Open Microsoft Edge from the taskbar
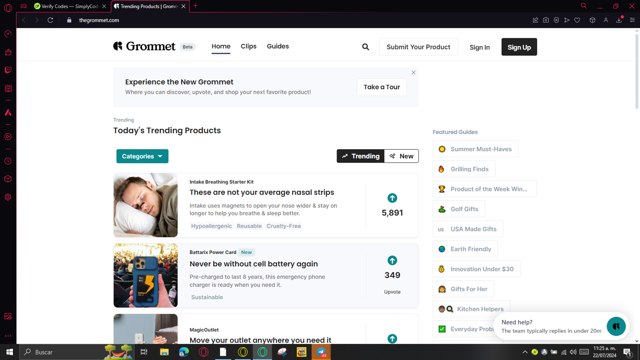The image size is (640, 360). [184, 352]
